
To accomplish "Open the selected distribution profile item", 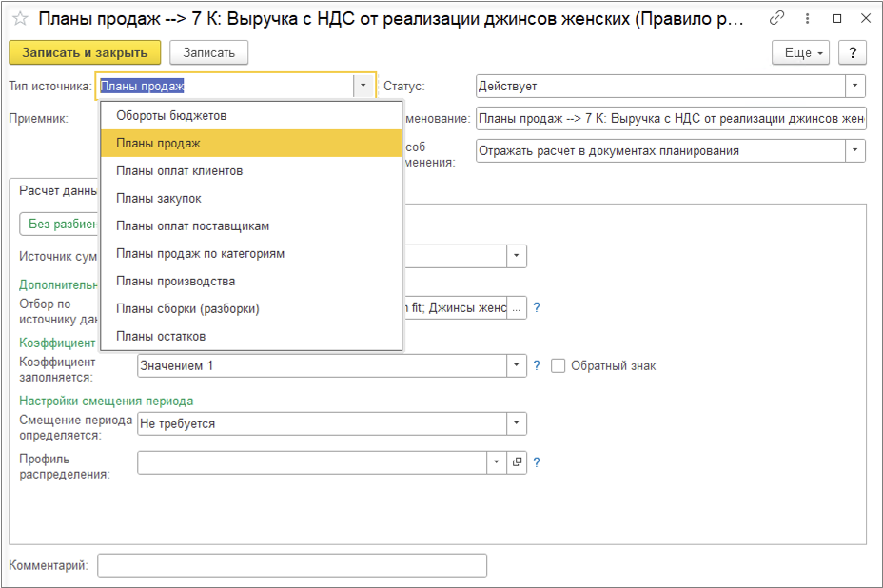I will tap(518, 462).
